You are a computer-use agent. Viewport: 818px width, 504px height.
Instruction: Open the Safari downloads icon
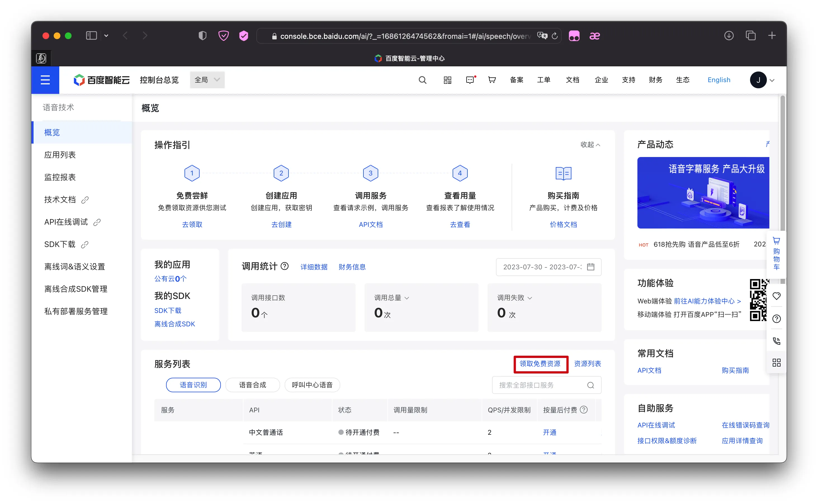(729, 36)
